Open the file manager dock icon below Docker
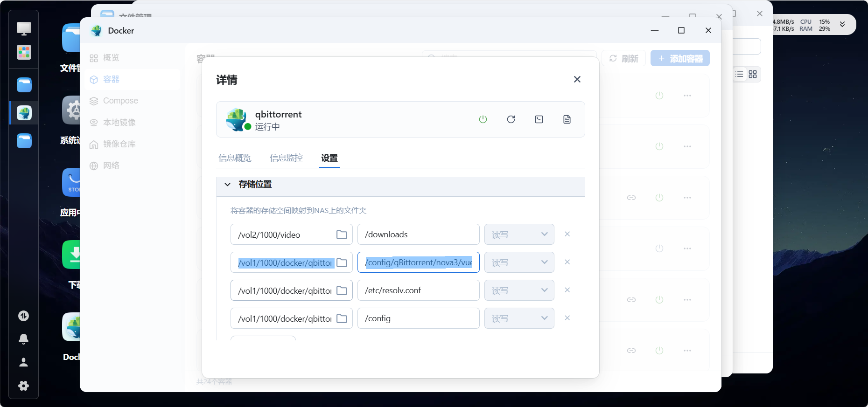Viewport: 868px width, 407px height. (24, 141)
